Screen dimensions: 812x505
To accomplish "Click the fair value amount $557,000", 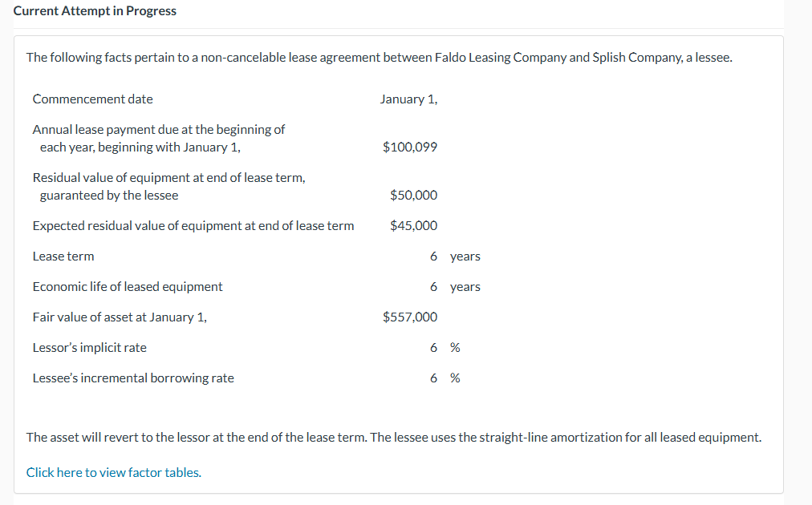I will [409, 317].
